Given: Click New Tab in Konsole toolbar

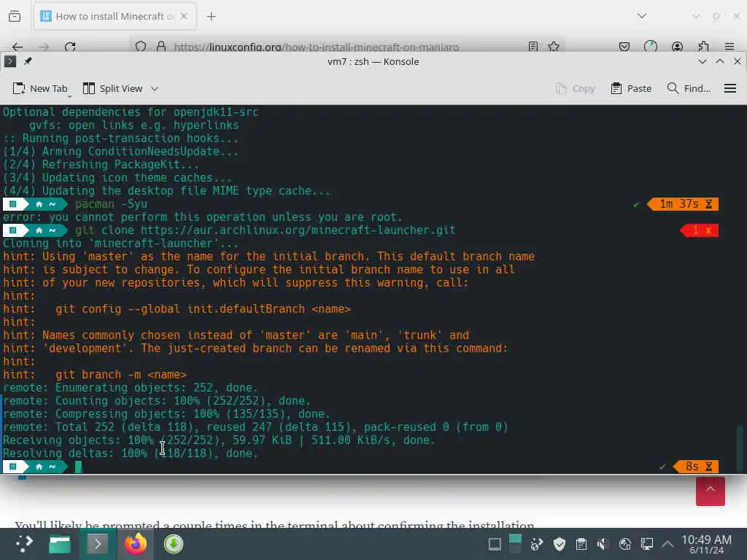Looking at the screenshot, I should [x=40, y=88].
